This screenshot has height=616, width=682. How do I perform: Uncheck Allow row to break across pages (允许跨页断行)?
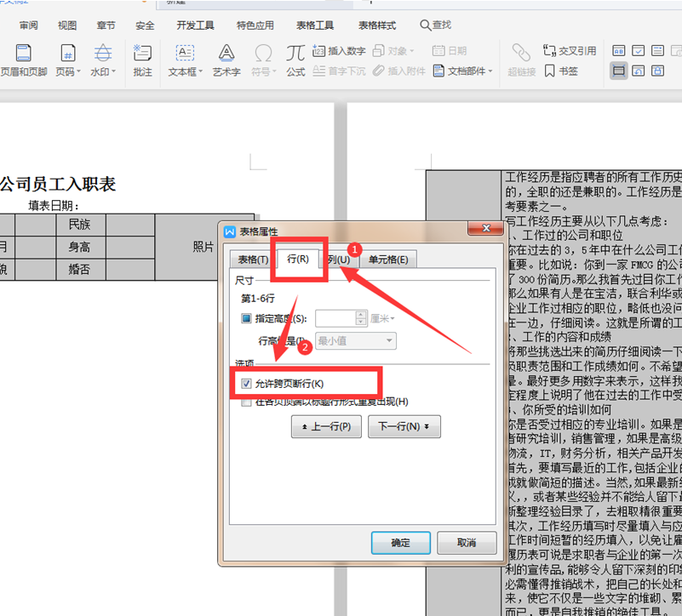pos(246,384)
